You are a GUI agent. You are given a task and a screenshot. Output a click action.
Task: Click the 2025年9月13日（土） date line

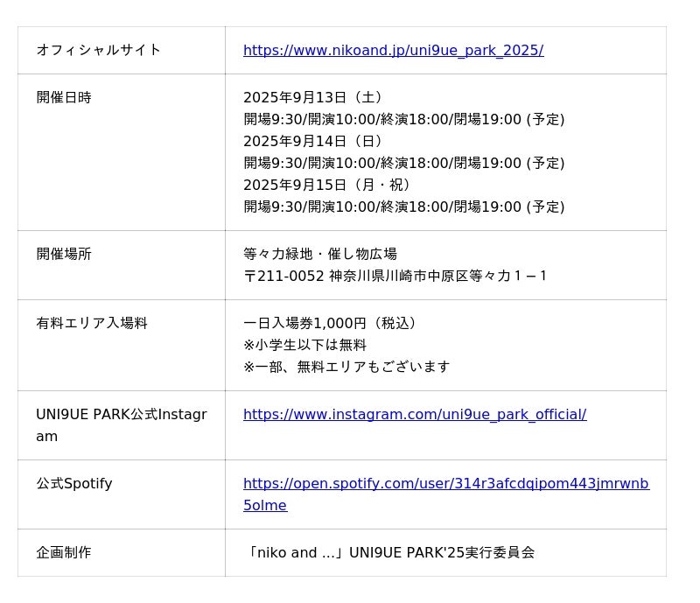click(315, 97)
